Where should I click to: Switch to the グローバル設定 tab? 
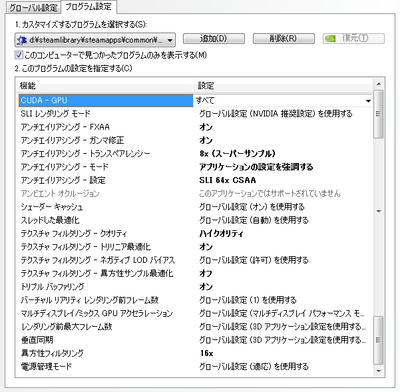[33, 7]
